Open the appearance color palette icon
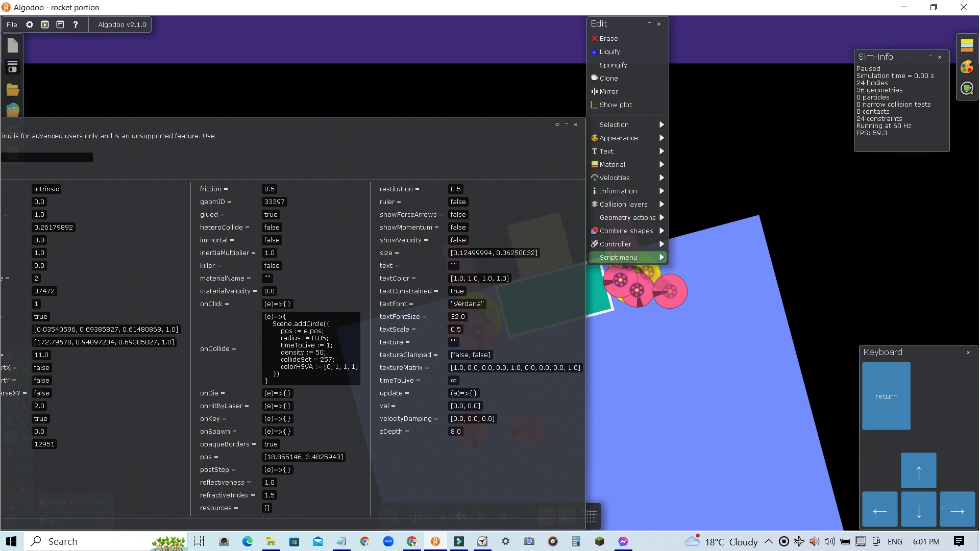 pyautogui.click(x=967, y=67)
